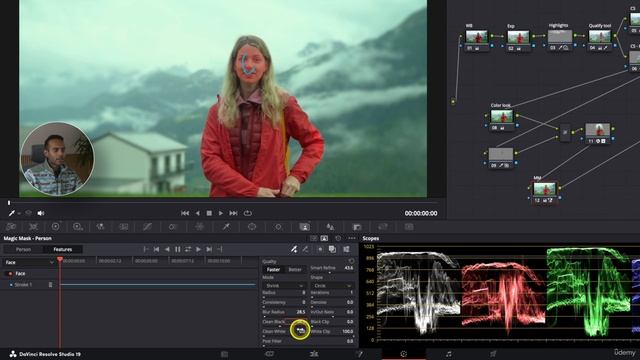Open the Key palette
Viewport: 640px width, 360px height.
pos(357,227)
